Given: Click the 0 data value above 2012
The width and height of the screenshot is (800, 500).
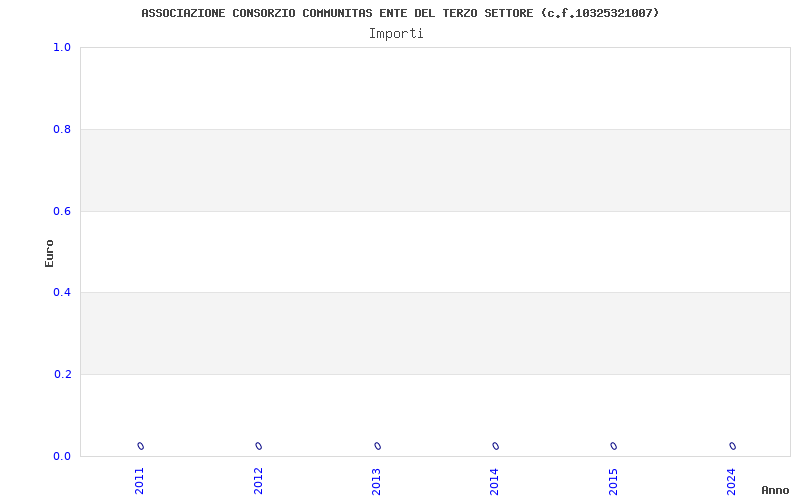Looking at the screenshot, I should click(x=259, y=446).
